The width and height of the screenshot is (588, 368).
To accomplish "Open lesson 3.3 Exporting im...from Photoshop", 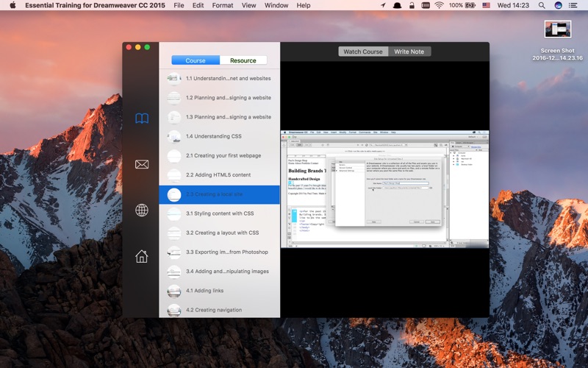I will (219, 252).
